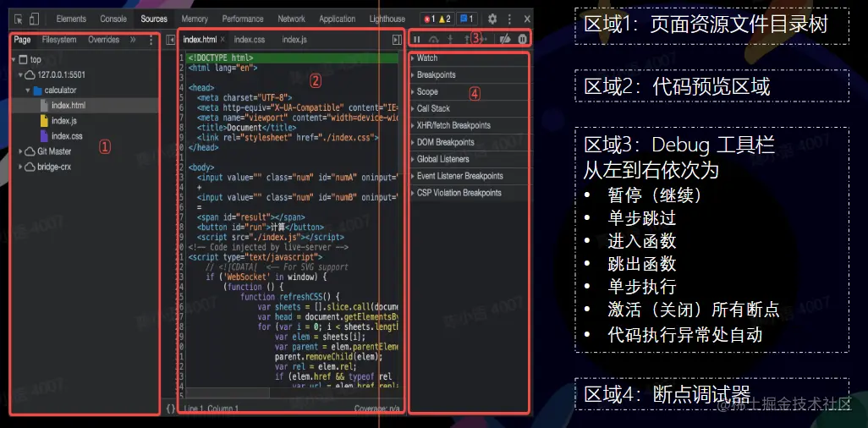
Task: Click the horizontal scrollbar in code editor
Action: click(228, 392)
